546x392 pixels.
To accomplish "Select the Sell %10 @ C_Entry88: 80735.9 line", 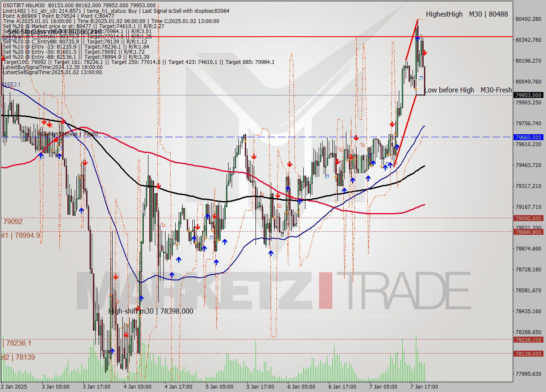I will (x=75, y=41).
